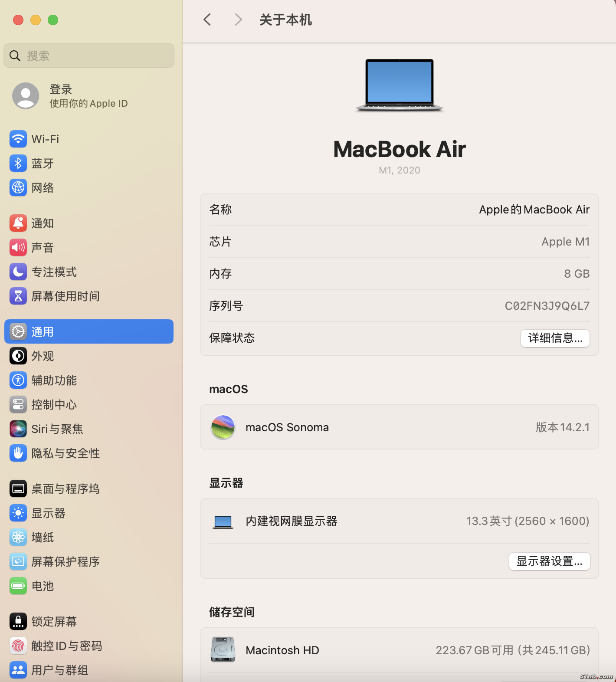Select the Bluetooth (蓝牙) icon in sidebar
616x682 pixels.
tap(18, 164)
